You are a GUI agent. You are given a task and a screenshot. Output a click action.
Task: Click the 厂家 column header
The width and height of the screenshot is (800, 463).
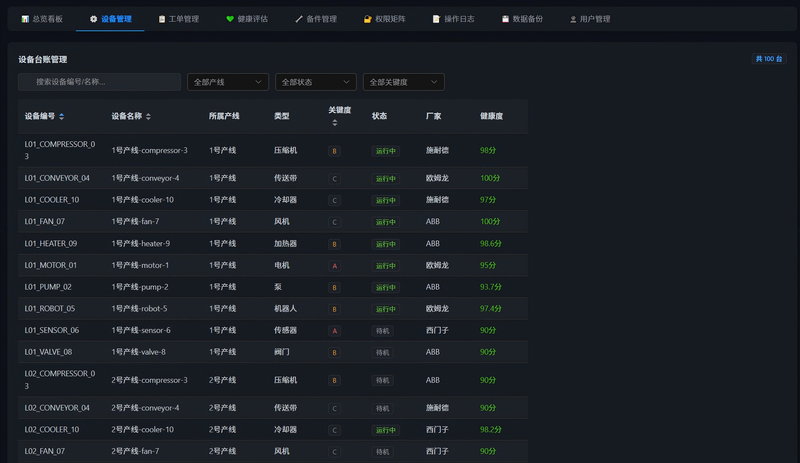(434, 116)
